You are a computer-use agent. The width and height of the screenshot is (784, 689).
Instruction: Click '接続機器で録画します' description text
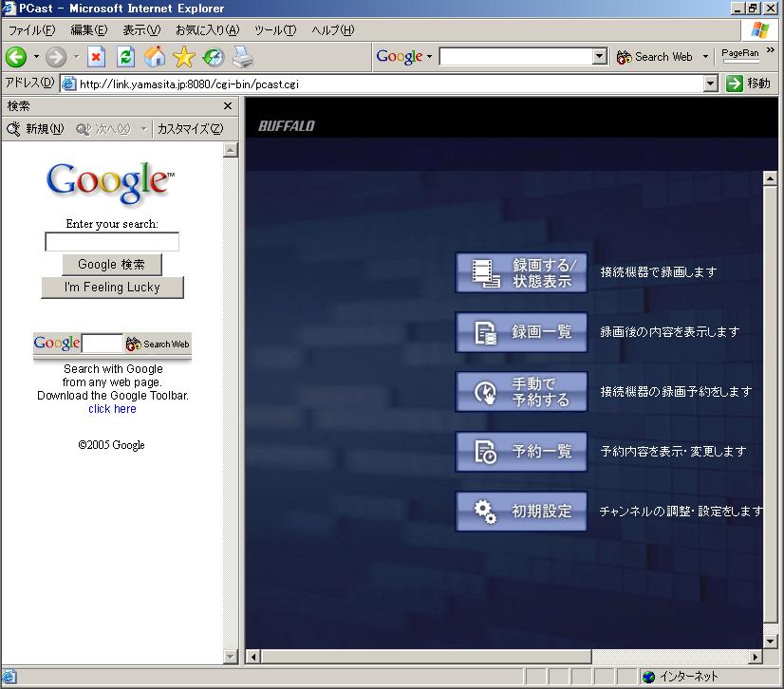(659, 272)
